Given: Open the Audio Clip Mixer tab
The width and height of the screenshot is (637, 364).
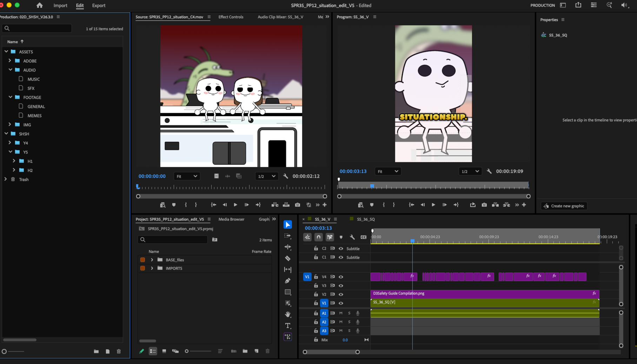Looking at the screenshot, I should click(280, 17).
